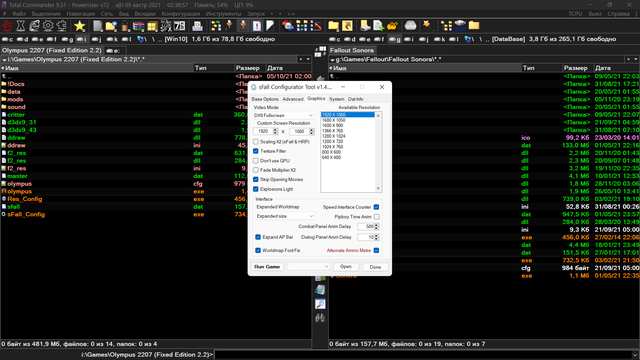Click the red paw icon in the toolbar

7,26
